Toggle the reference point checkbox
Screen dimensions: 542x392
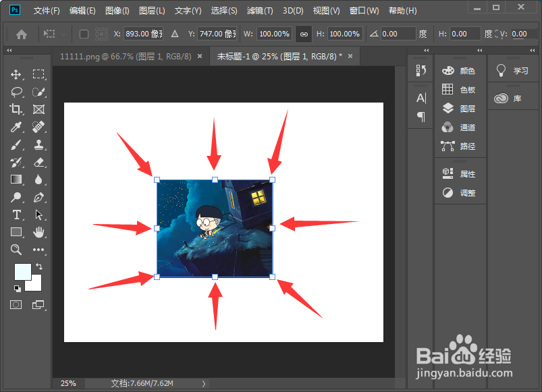coord(84,34)
